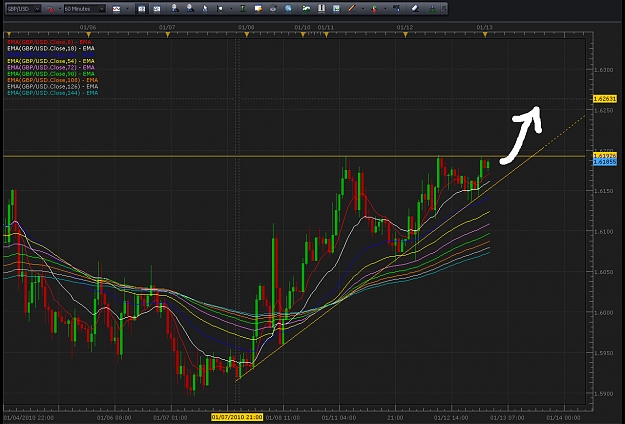Click the 1.6300 price axis label
This screenshot has width=625, height=424.
coord(603,70)
